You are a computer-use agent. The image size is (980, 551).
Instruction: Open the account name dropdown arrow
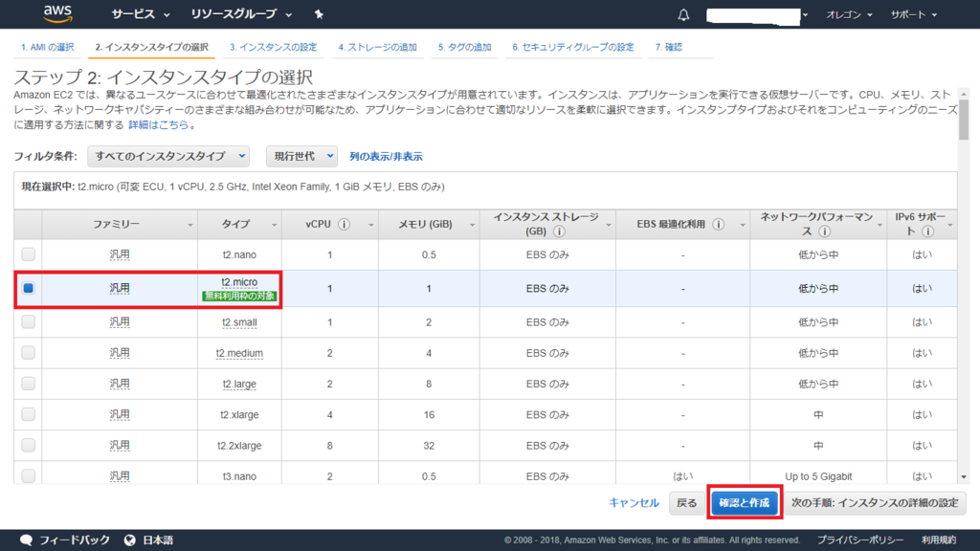point(805,15)
